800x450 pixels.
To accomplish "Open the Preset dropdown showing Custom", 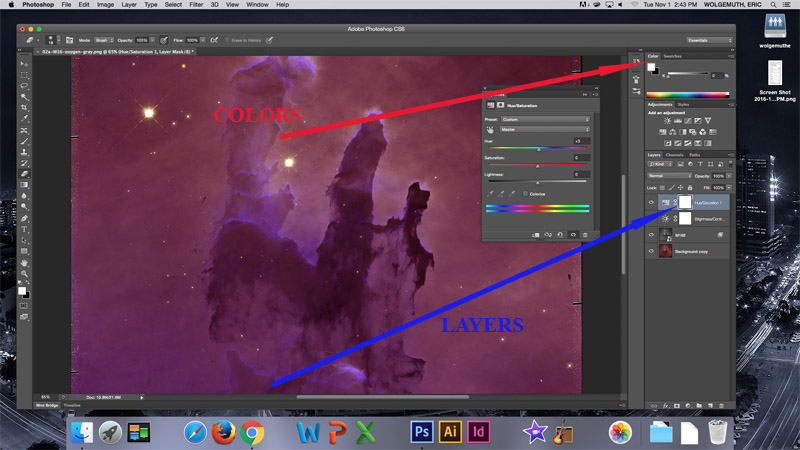I will pyautogui.click(x=545, y=119).
